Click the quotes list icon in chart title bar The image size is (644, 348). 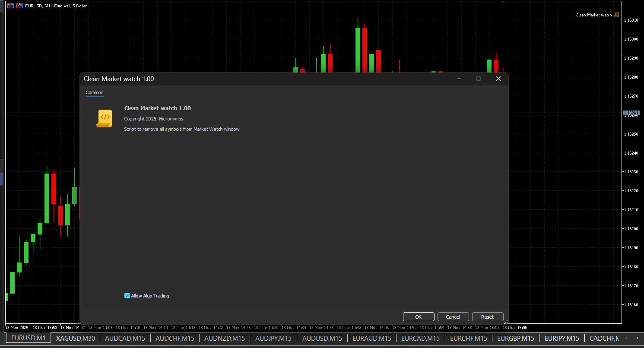click(10, 6)
